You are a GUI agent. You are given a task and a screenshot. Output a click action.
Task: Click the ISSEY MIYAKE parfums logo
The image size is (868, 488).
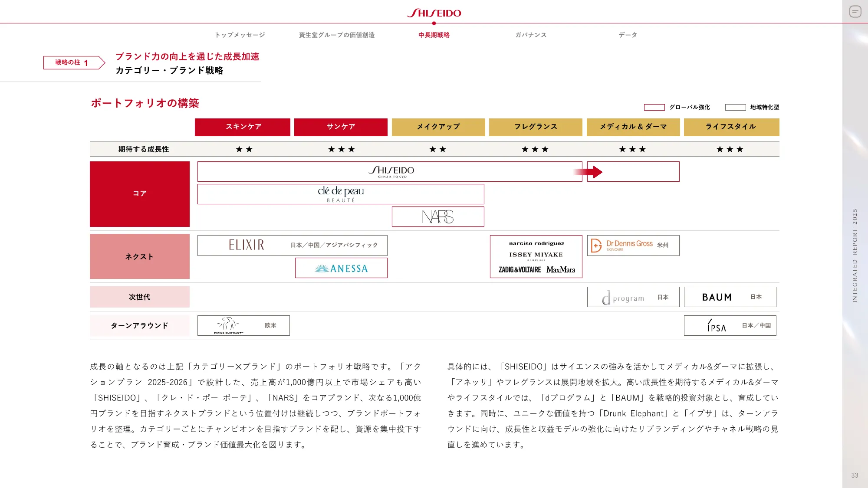tap(536, 256)
